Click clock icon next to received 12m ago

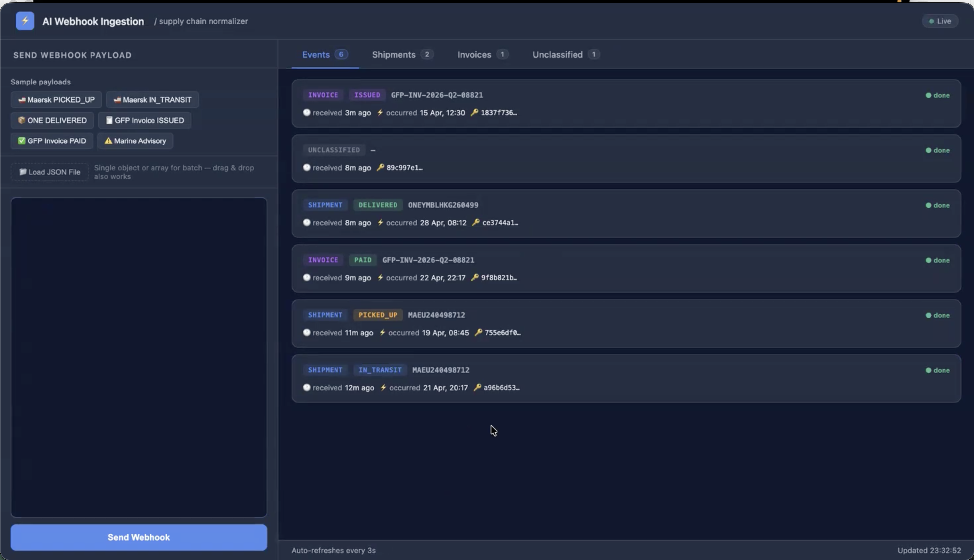(307, 387)
